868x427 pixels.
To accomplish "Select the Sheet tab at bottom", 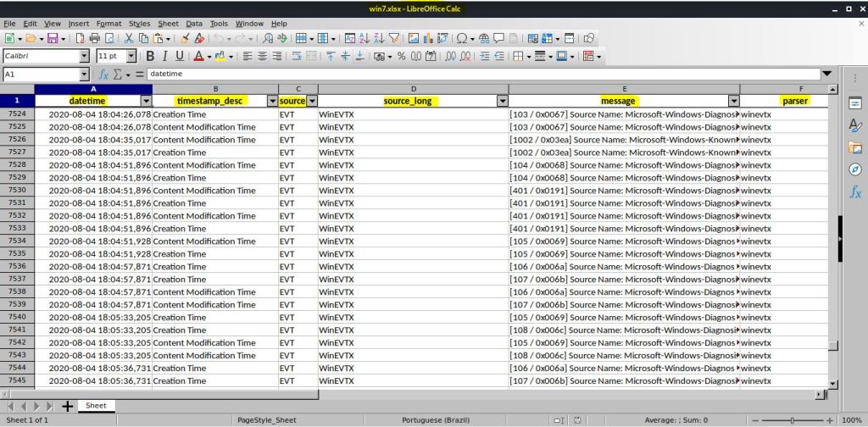I will [x=96, y=406].
